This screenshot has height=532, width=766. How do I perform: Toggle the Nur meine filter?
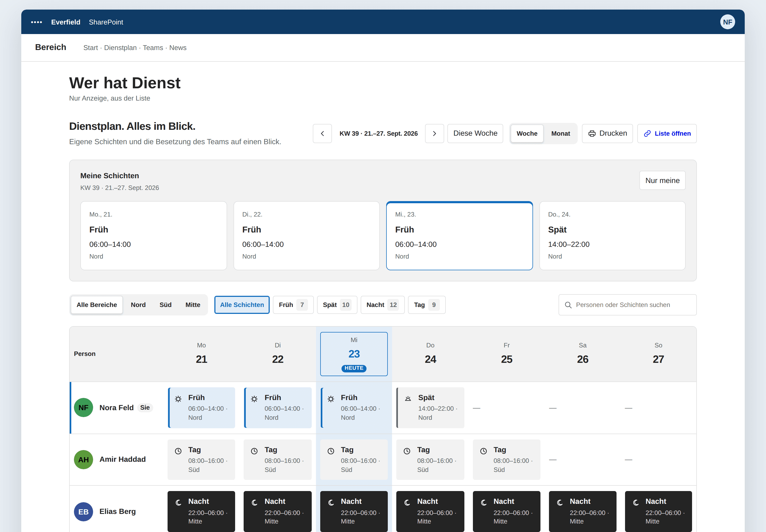pyautogui.click(x=662, y=180)
